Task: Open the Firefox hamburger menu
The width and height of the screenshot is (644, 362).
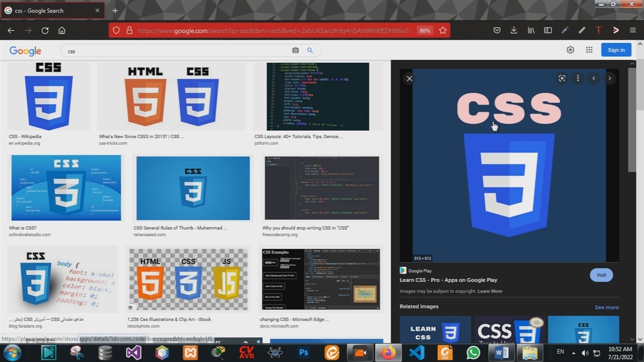Action: tap(633, 31)
